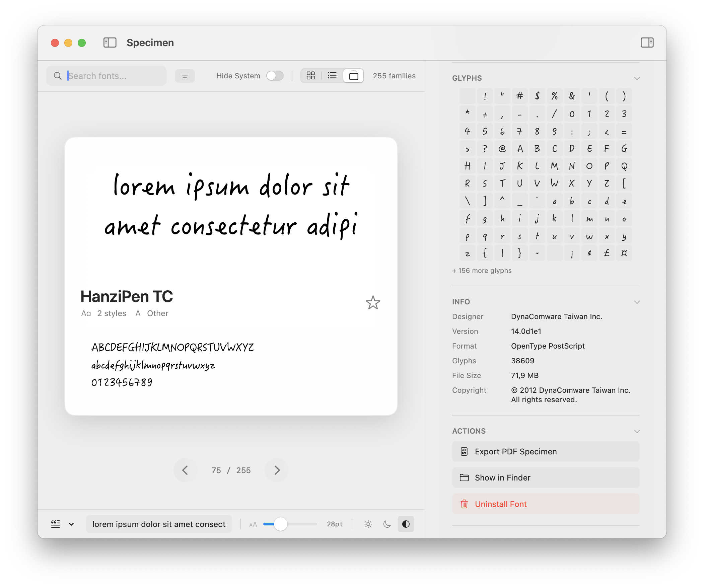Image resolution: width=704 pixels, height=588 pixels.
Task: Click the search fonts field
Action: [107, 75]
